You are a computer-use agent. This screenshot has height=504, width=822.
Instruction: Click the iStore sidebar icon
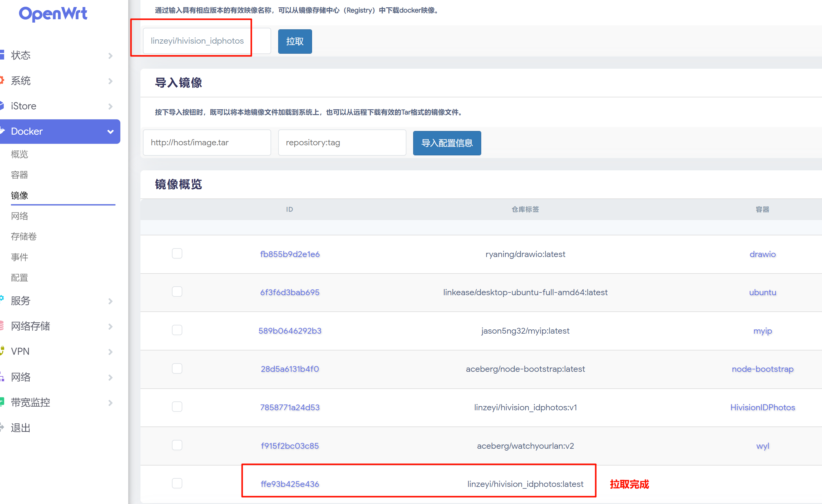[x=2, y=106]
